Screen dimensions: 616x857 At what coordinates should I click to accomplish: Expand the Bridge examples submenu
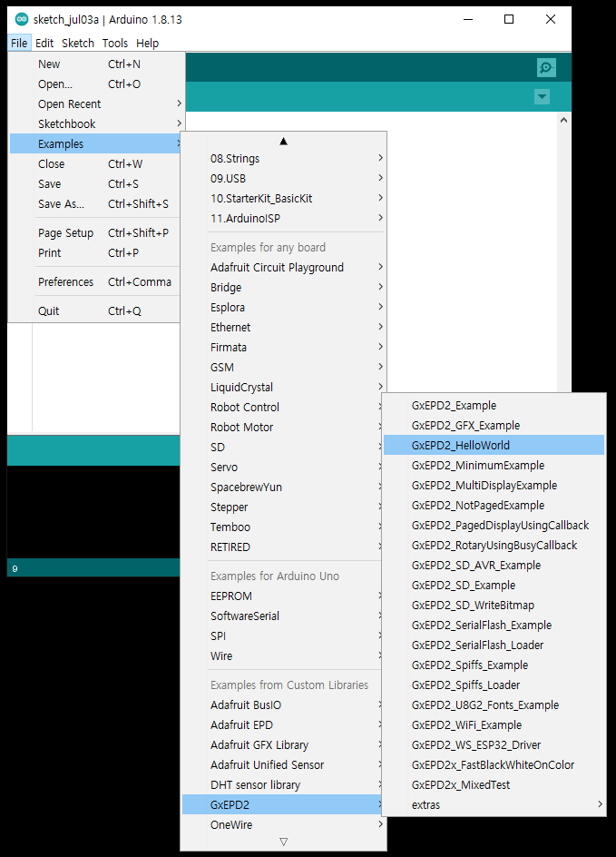coord(283,288)
